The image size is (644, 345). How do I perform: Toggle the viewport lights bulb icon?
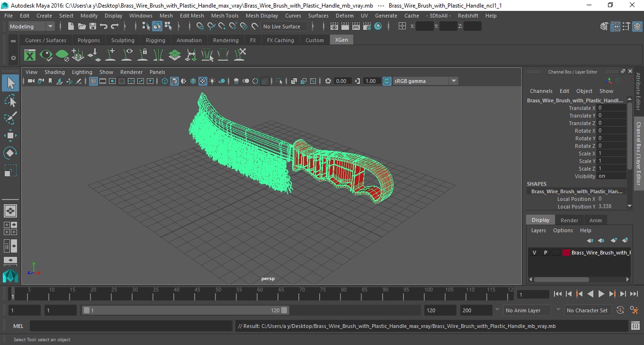point(212,81)
